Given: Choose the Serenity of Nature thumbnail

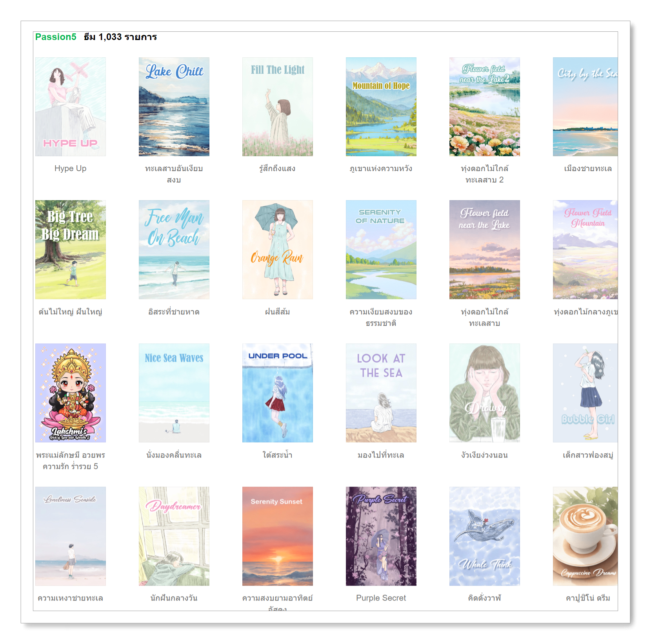Looking at the screenshot, I should pyautogui.click(x=381, y=250).
